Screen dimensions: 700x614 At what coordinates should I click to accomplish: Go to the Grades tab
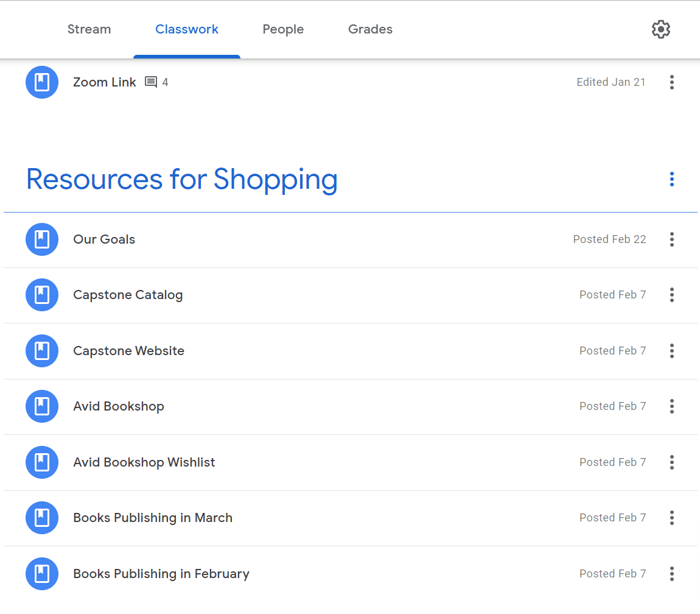[370, 29]
